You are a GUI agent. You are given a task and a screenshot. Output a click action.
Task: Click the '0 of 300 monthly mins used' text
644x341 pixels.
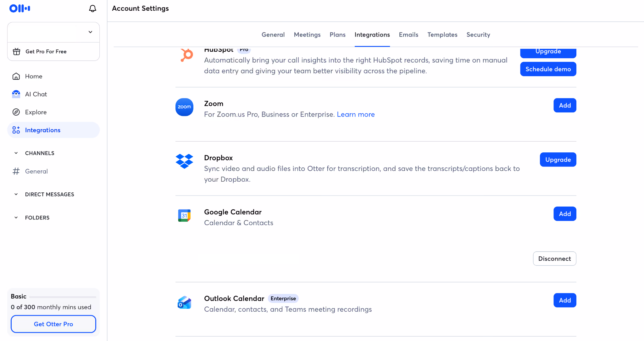click(51, 307)
